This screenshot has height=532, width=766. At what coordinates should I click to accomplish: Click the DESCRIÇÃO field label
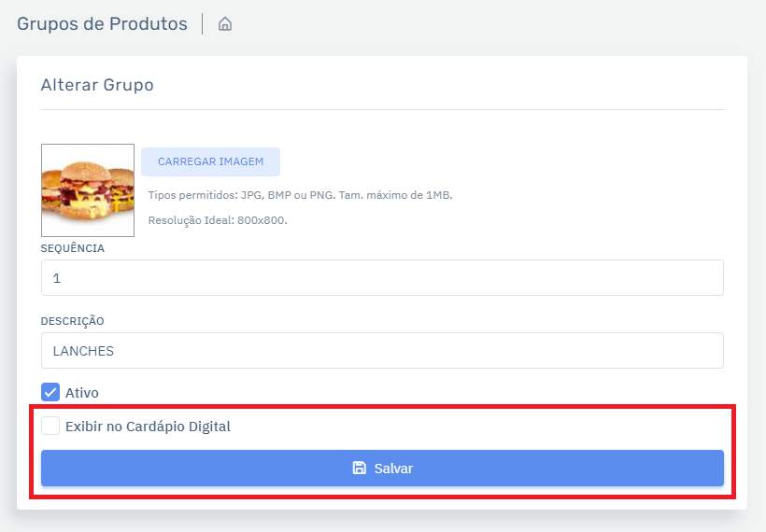[x=73, y=321]
